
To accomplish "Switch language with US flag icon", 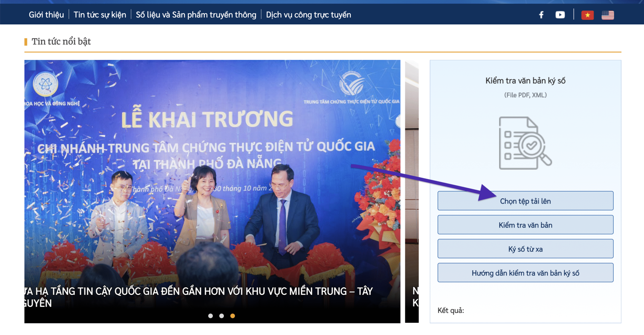I will [608, 15].
